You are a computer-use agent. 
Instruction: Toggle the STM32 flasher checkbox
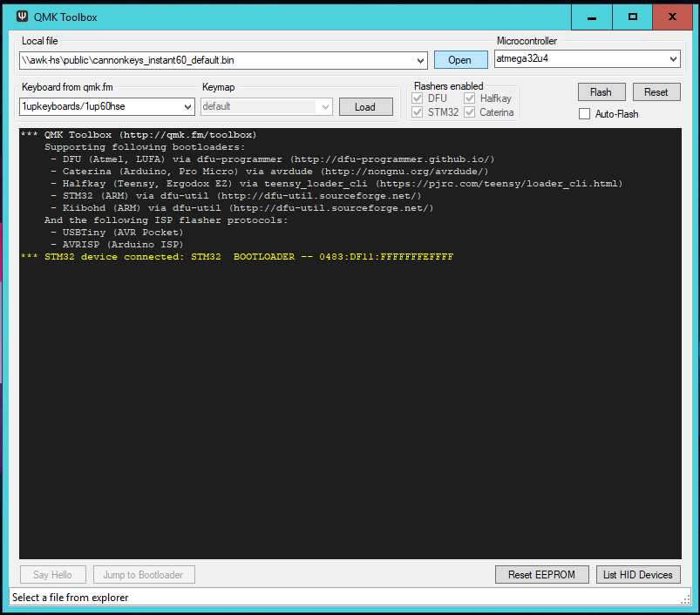coord(418,112)
